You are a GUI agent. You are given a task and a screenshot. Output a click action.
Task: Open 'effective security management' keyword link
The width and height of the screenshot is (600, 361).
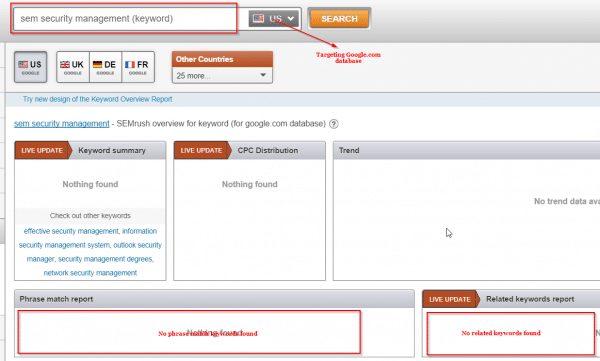(x=71, y=231)
